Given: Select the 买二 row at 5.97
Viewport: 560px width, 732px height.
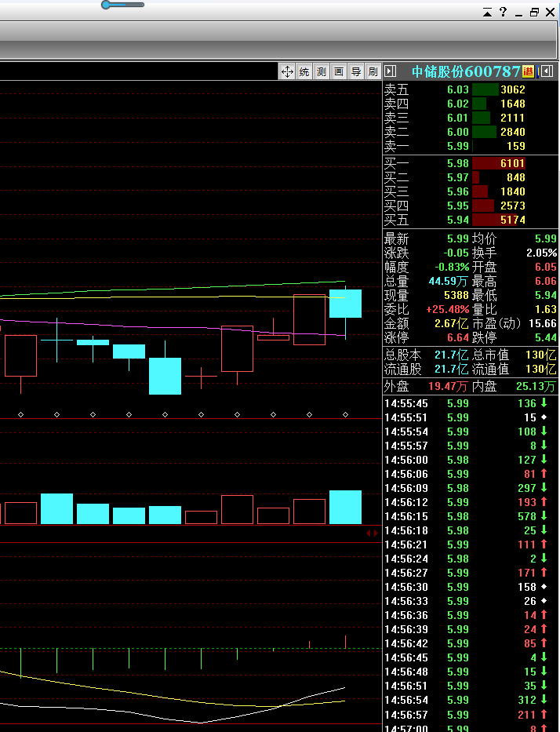Looking at the screenshot, I should click(471, 177).
